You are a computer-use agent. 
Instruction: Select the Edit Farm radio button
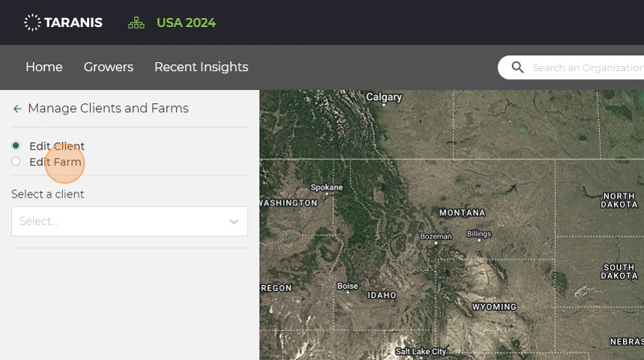pos(16,162)
